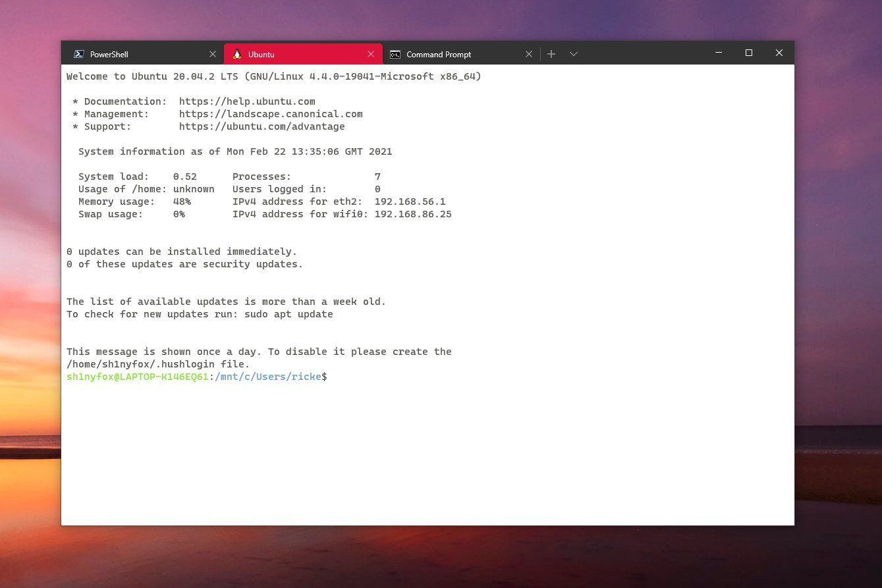
Task: Click the Ubuntu penguin icon on the active tab
Action: [236, 54]
